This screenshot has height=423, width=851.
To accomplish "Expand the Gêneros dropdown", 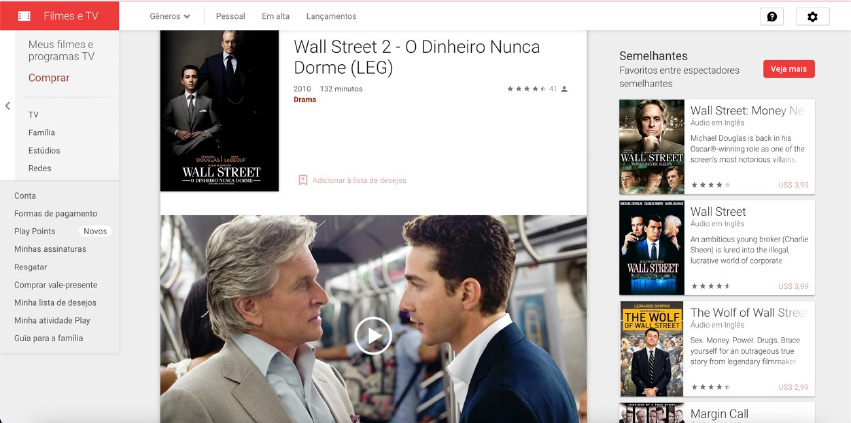I will [169, 16].
